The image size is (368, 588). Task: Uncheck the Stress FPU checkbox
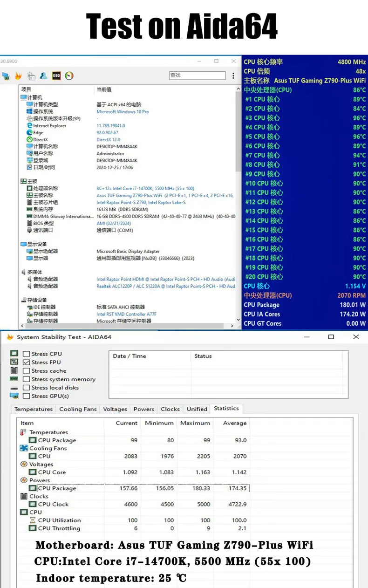(x=27, y=362)
